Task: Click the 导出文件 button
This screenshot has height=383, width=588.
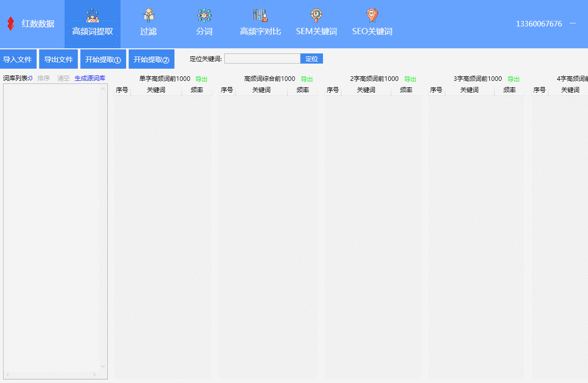Action: pos(58,59)
